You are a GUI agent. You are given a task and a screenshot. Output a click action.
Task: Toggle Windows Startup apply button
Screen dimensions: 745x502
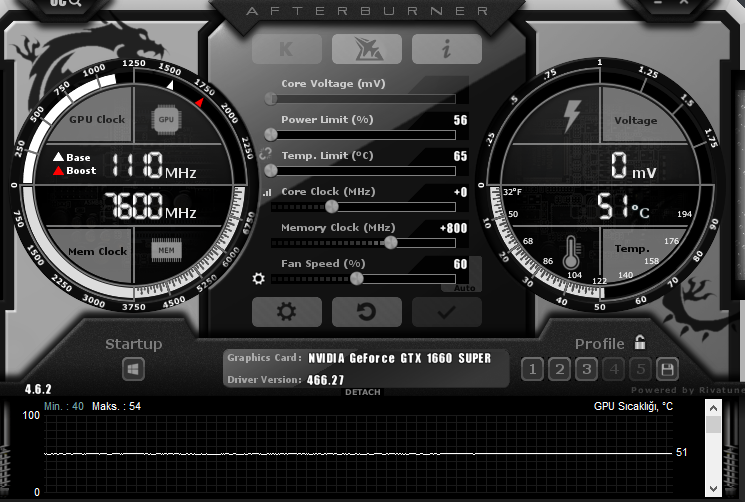133,369
